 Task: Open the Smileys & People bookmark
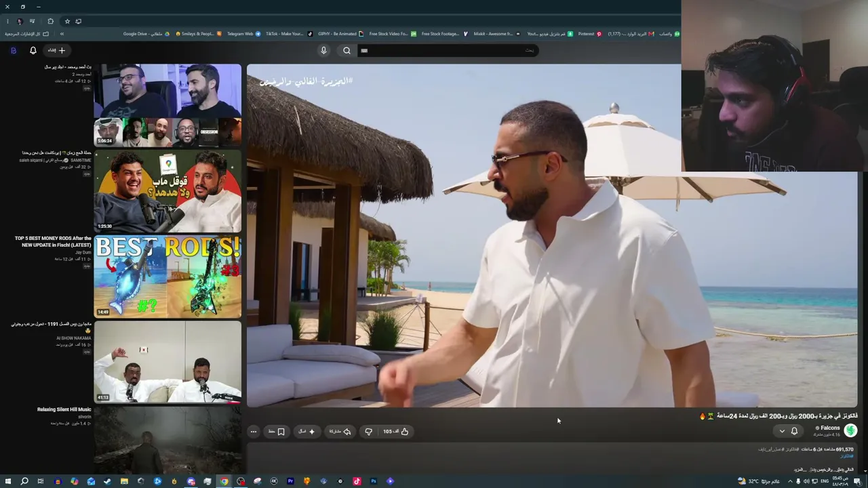[197, 34]
